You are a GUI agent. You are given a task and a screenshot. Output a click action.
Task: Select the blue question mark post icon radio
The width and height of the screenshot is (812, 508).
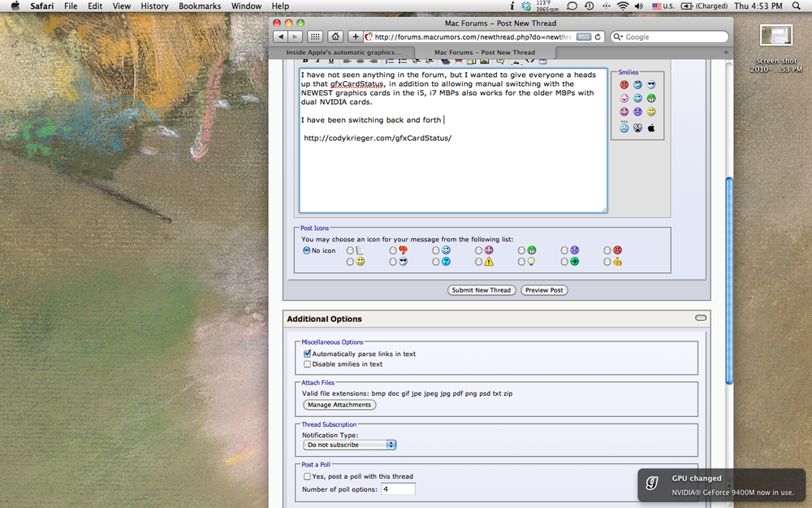(435, 263)
